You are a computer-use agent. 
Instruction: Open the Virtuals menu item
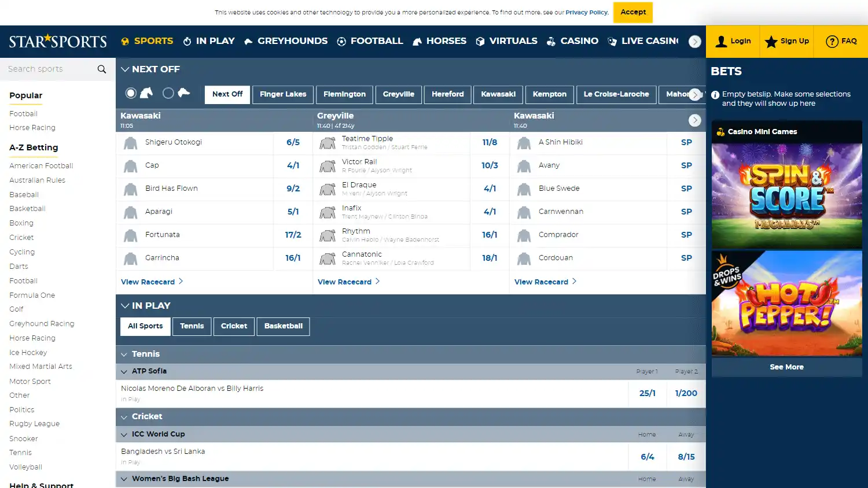[x=506, y=41]
